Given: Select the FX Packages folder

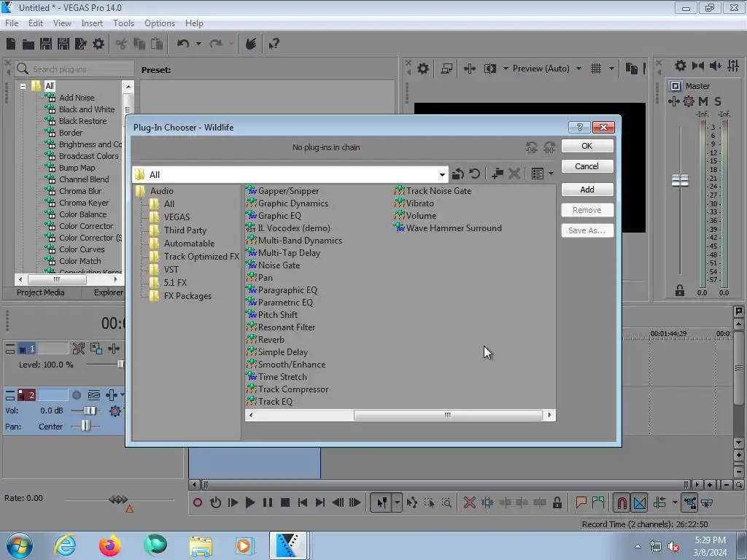Looking at the screenshot, I should click(x=181, y=296).
